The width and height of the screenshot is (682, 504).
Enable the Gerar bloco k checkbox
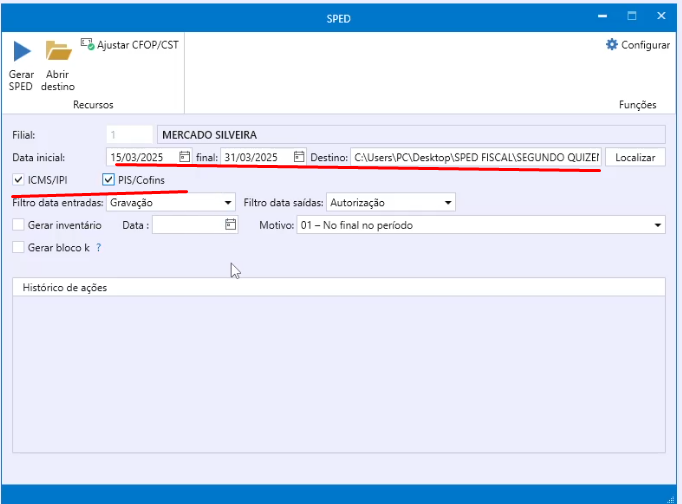(x=19, y=247)
